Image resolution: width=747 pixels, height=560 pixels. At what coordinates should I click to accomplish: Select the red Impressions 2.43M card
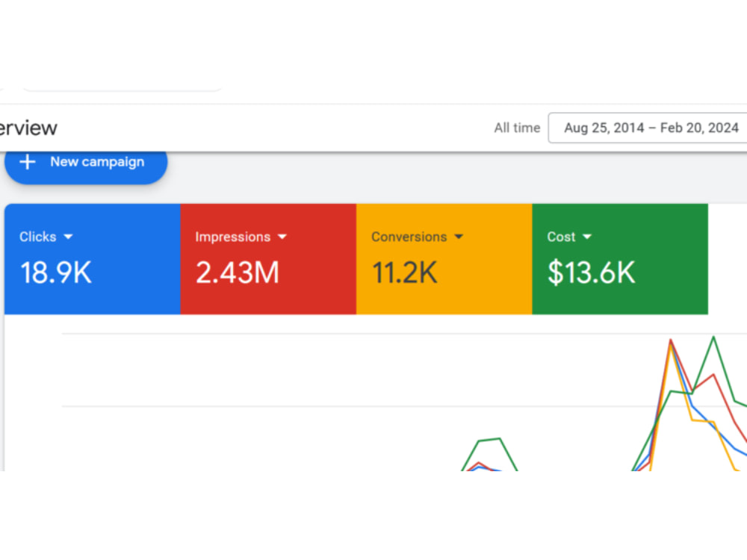[x=268, y=259]
